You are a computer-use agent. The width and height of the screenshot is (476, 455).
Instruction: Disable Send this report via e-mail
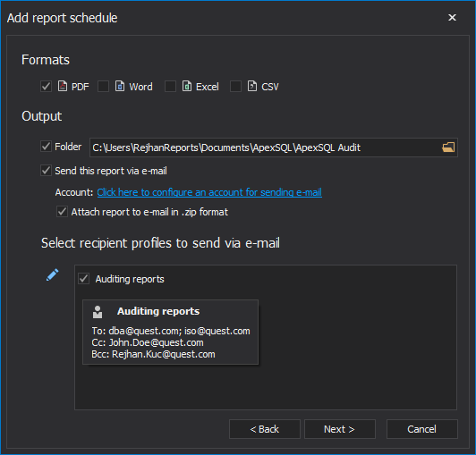(x=46, y=171)
